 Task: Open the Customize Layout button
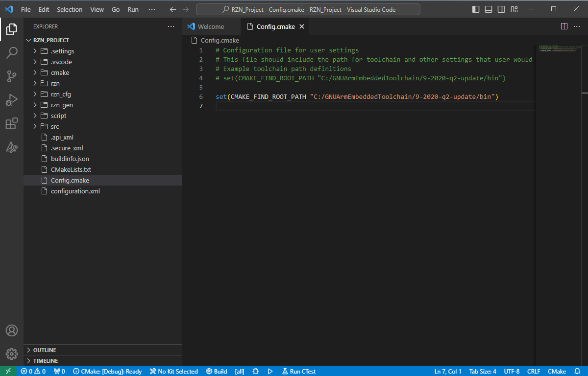514,9
